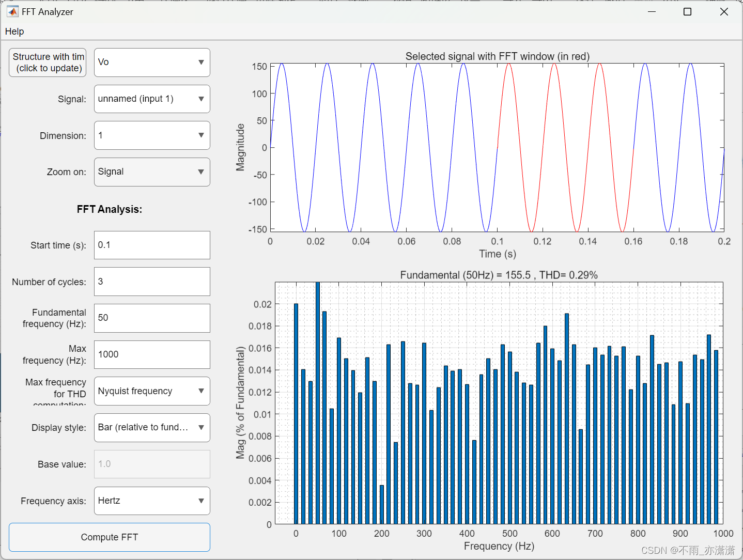Screen dimensions: 743x560
Task: Click the 'Selected signal with FFT window' title
Action: [x=498, y=56]
